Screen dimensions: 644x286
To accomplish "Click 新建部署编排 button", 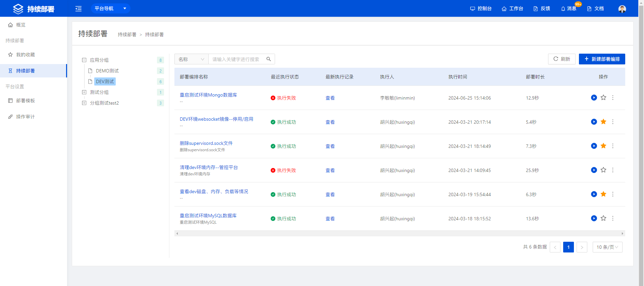I will coord(602,59).
